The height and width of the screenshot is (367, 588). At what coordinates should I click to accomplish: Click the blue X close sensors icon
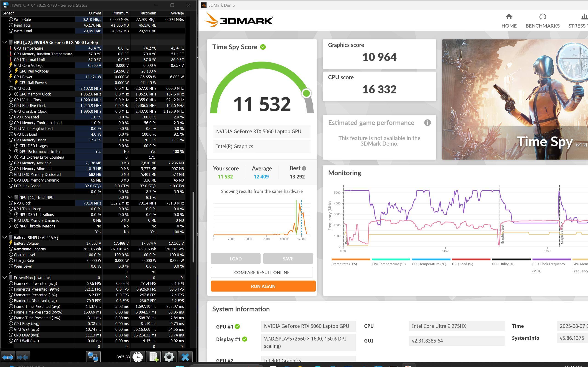(185, 357)
